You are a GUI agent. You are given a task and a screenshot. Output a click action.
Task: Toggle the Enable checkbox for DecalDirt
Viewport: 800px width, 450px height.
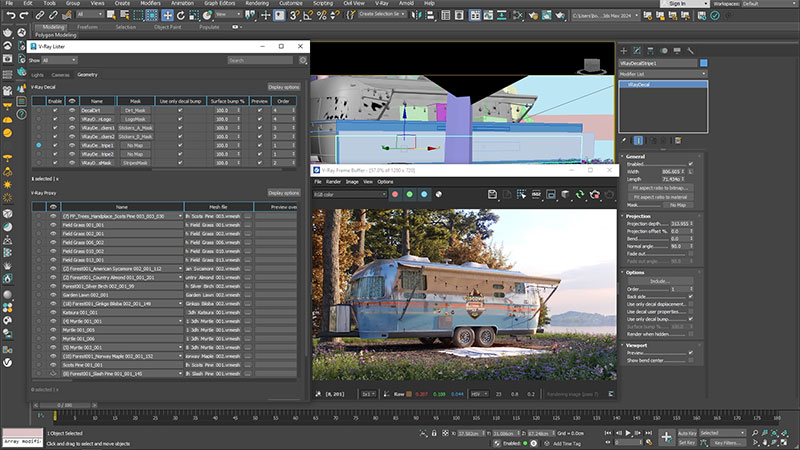(54, 112)
